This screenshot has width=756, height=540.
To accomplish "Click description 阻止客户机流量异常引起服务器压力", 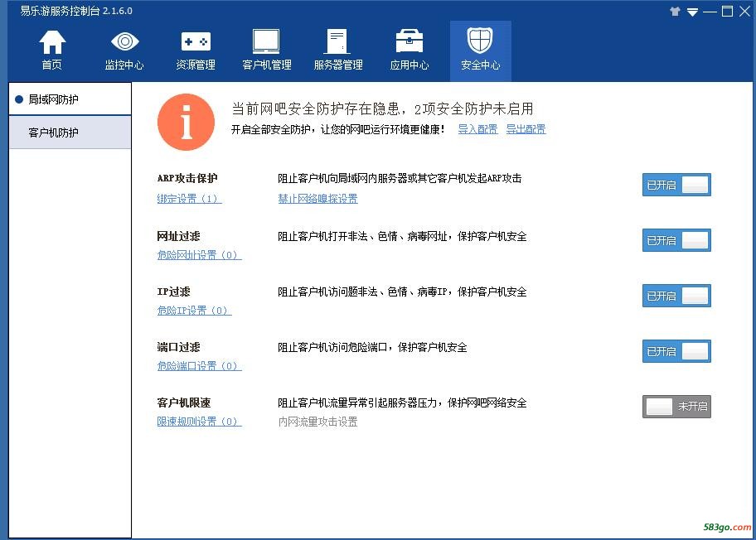I will (402, 403).
